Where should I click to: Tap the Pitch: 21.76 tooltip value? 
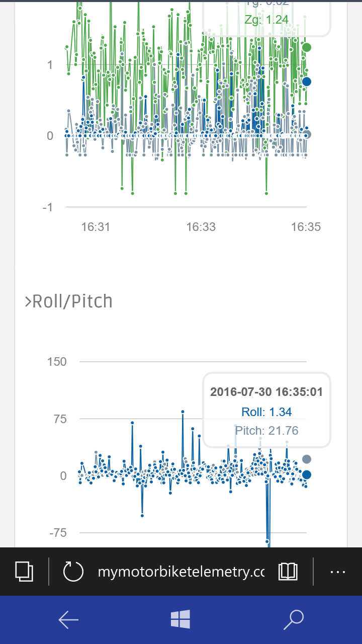pos(266,431)
